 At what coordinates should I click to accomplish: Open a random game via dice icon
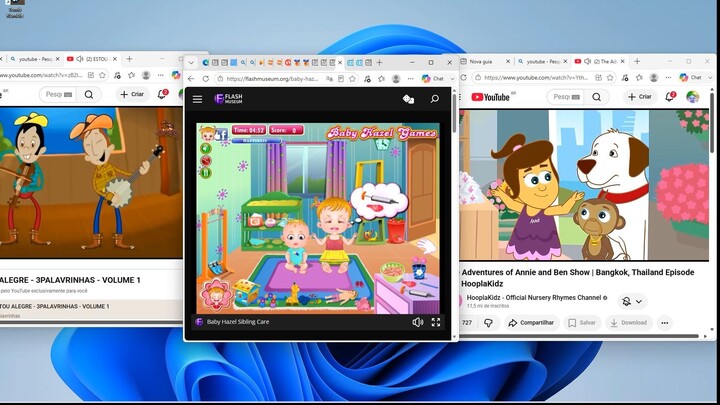coord(408,99)
